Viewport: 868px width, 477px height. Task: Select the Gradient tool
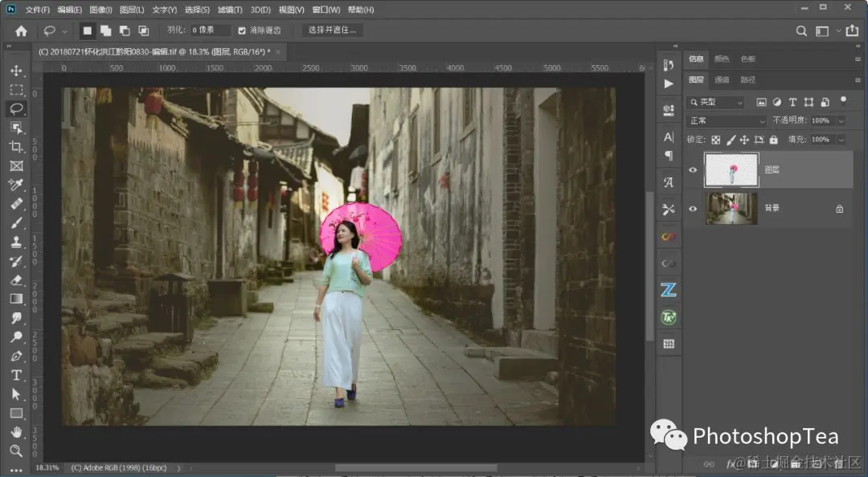pos(16,299)
